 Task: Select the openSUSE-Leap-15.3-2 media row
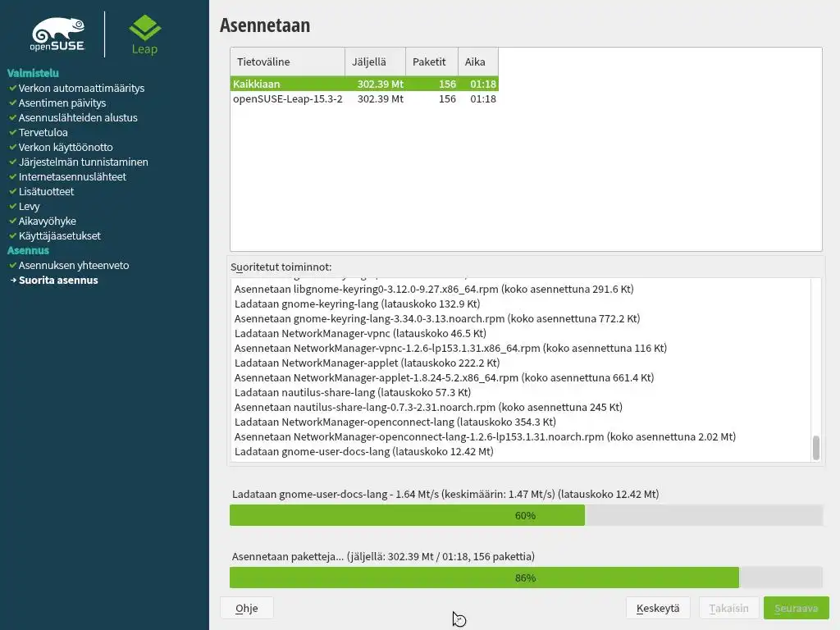pos(364,98)
